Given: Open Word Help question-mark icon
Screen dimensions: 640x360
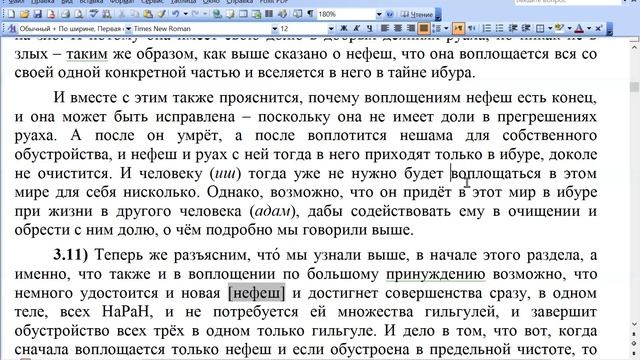Looking at the screenshot, I should [390, 14].
